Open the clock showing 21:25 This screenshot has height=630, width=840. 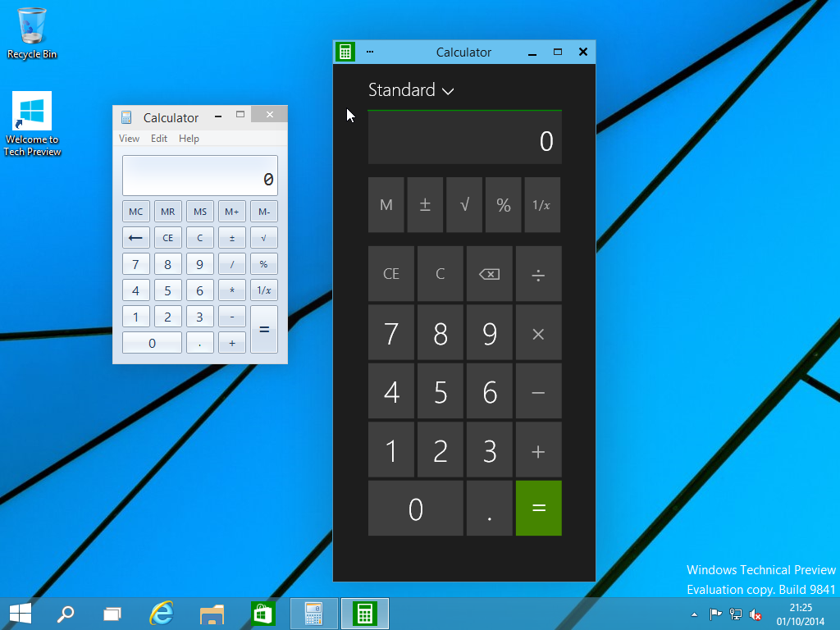801,614
